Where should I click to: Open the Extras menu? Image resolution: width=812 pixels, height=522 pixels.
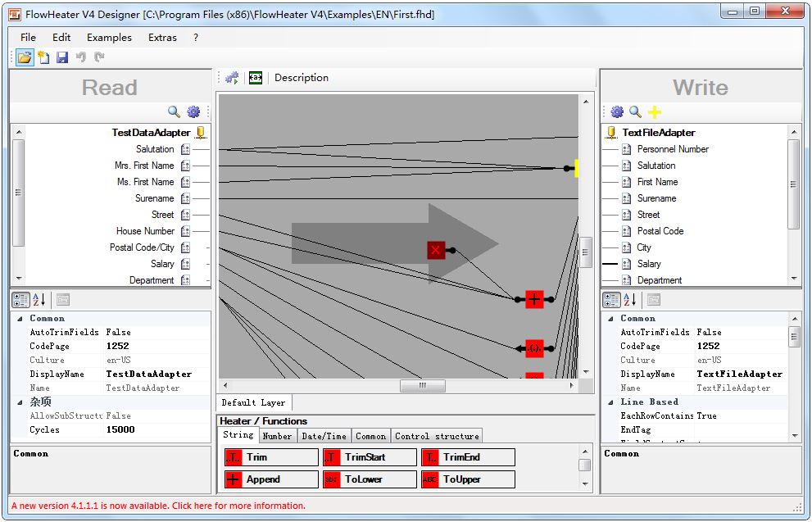(162, 38)
